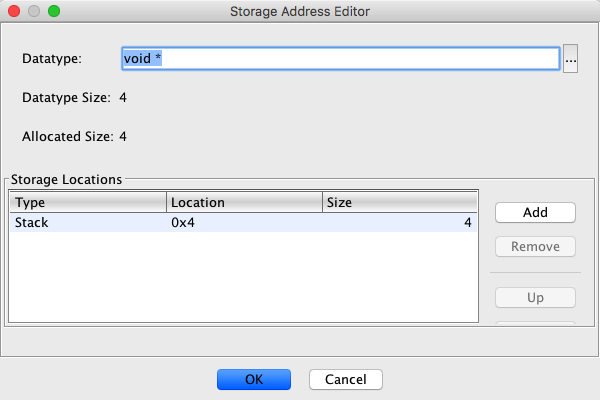Open the datatype chooser ellipsis button

[x=571, y=59]
